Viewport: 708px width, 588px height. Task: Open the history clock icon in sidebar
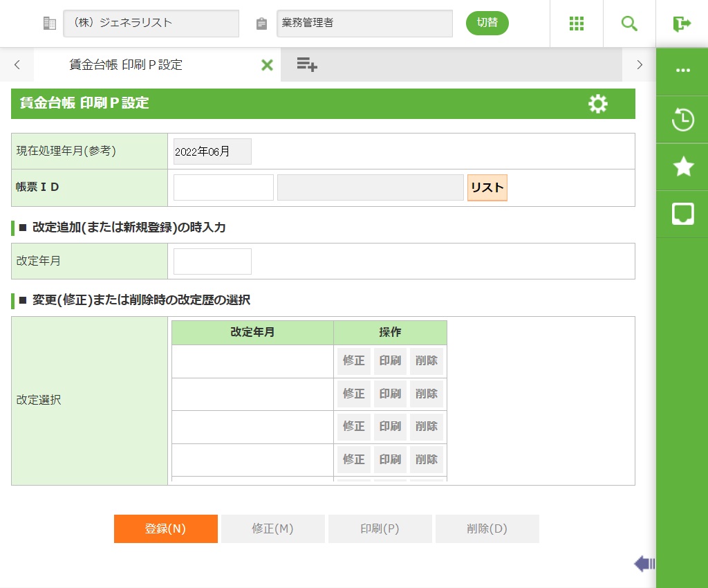point(682,120)
